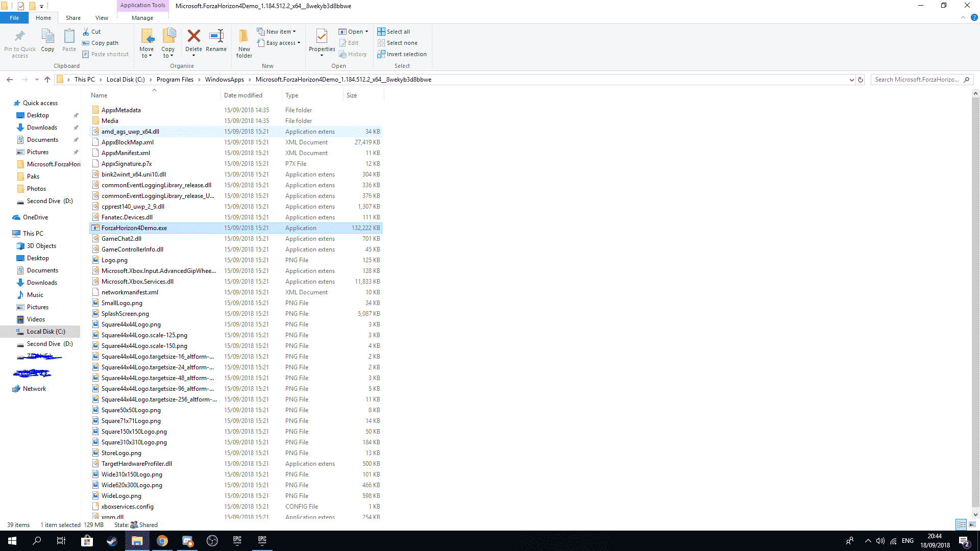Viewport: 980px width, 551px height.
Task: Open the Copy to dropdown
Action: click(x=168, y=53)
